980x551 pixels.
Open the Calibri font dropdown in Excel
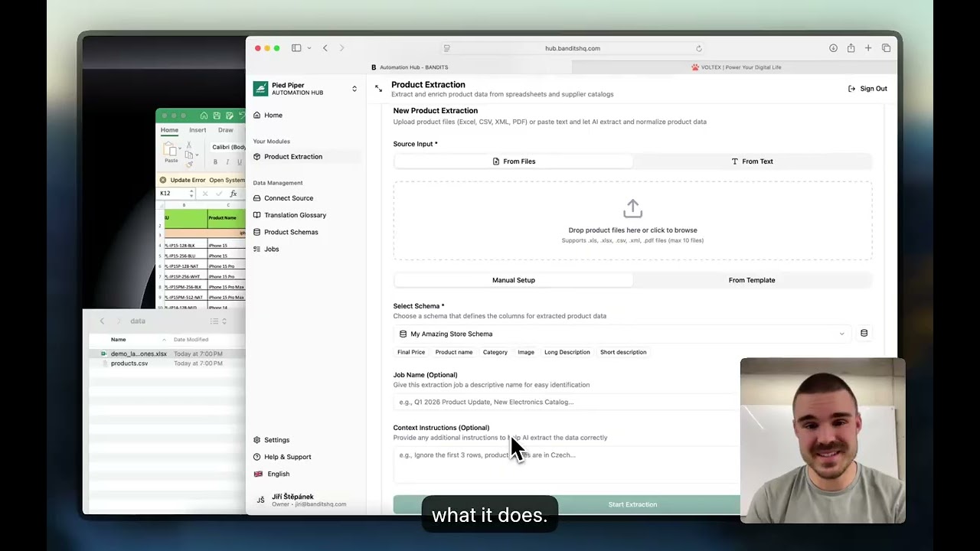tap(228, 147)
